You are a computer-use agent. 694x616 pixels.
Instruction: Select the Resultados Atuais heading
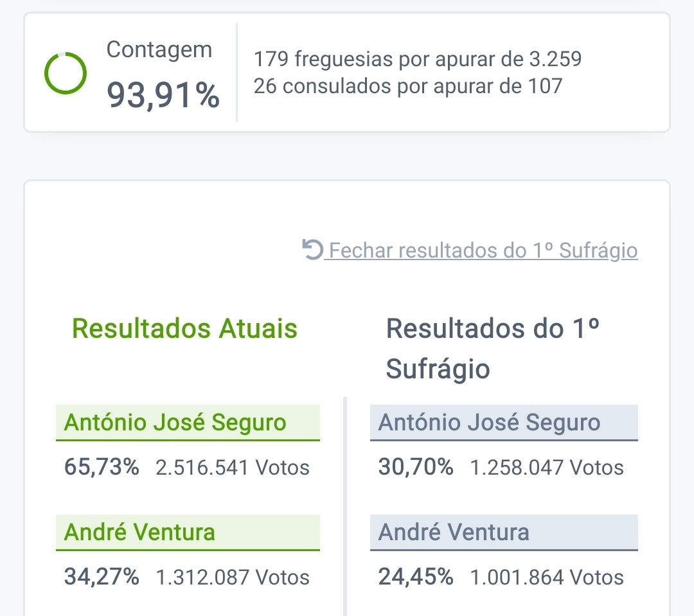click(x=184, y=329)
